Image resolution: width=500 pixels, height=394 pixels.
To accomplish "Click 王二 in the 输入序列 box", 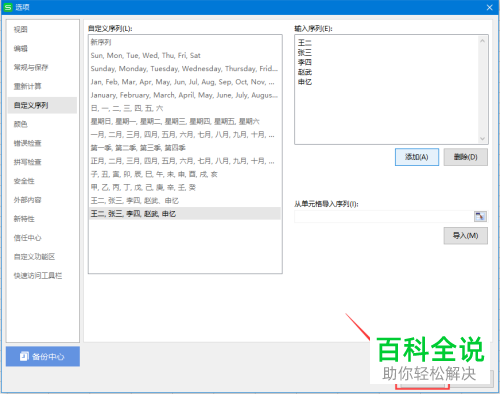I will tap(305, 43).
